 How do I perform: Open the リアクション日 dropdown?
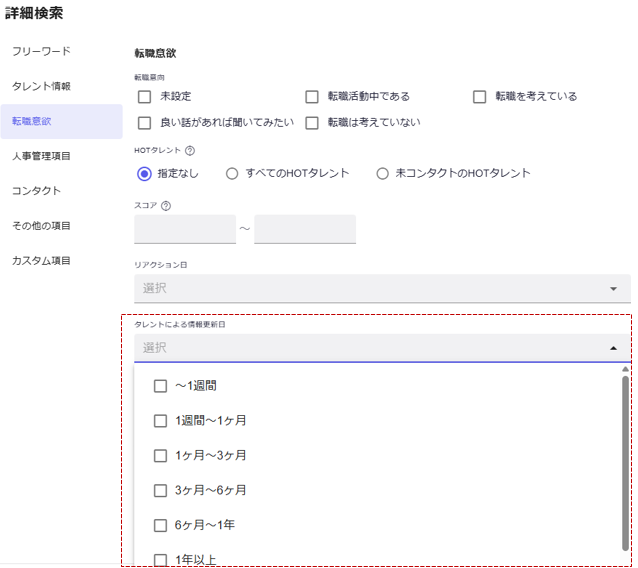pos(382,288)
